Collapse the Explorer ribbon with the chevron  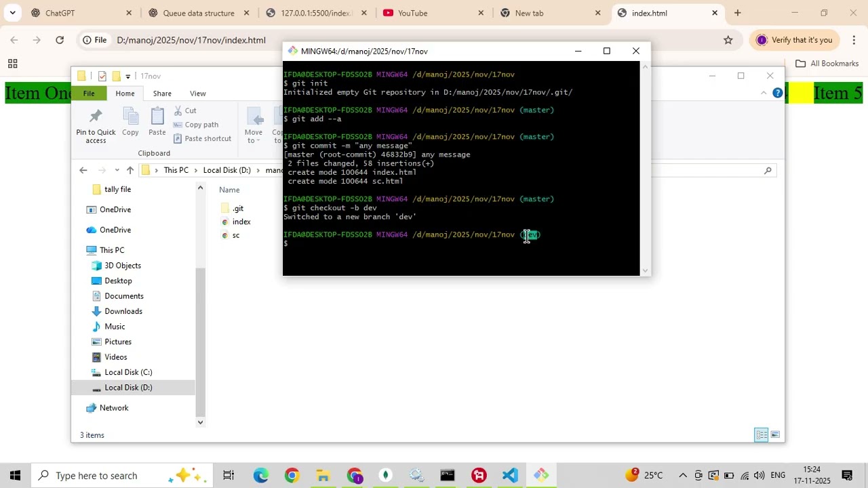pos(764,93)
